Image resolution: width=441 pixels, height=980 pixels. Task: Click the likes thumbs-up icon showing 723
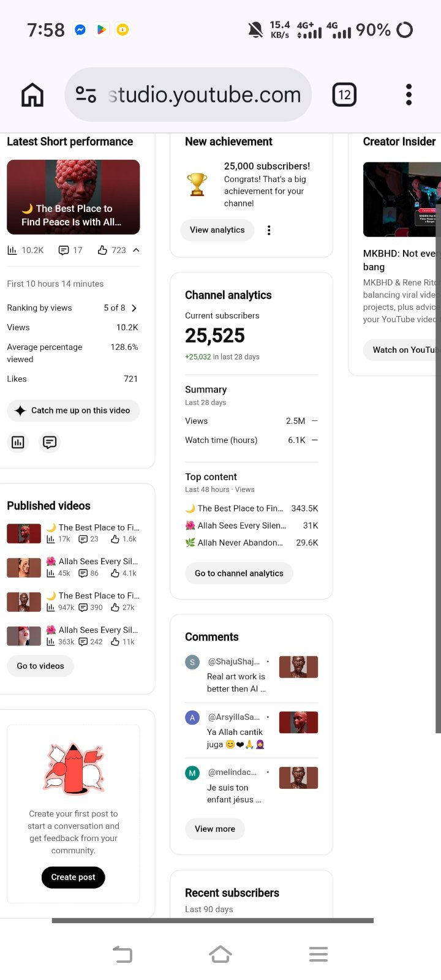click(x=103, y=250)
